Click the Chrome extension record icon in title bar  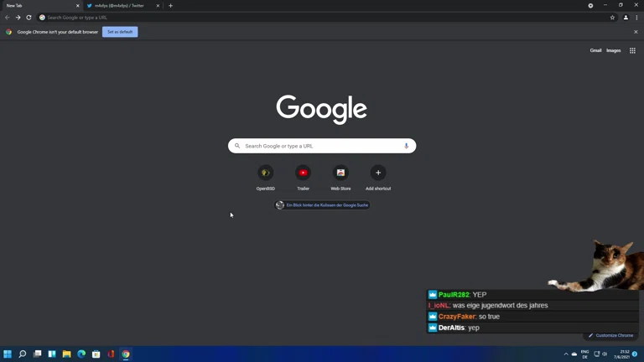tap(590, 6)
